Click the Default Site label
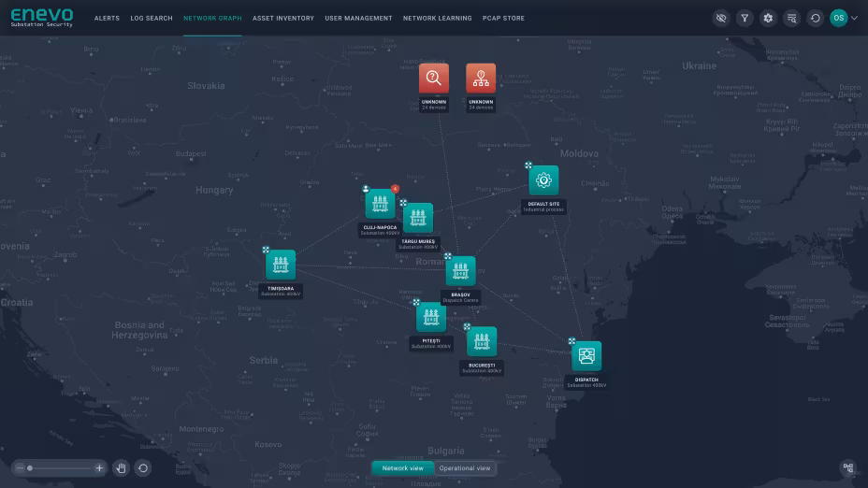The image size is (868, 488). click(x=543, y=207)
